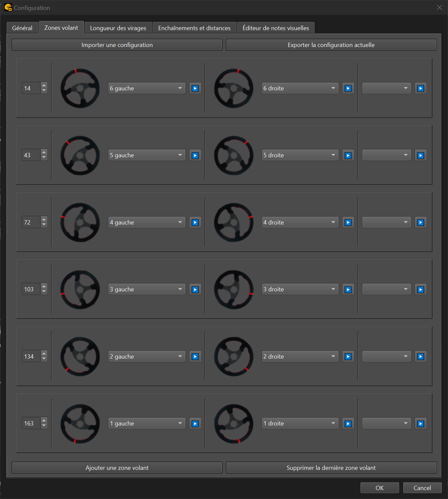The image size is (448, 499).
Task: Switch to the Général tab
Action: click(x=22, y=28)
